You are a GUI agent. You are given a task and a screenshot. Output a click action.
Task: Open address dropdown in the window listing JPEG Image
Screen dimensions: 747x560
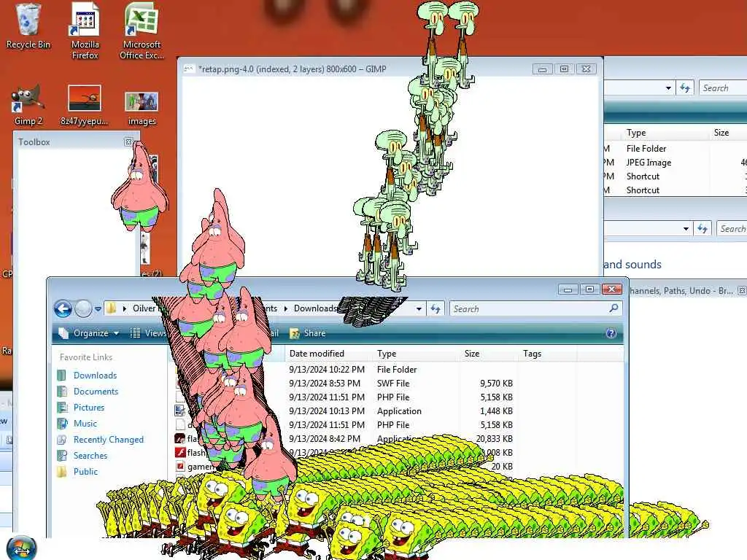point(668,88)
